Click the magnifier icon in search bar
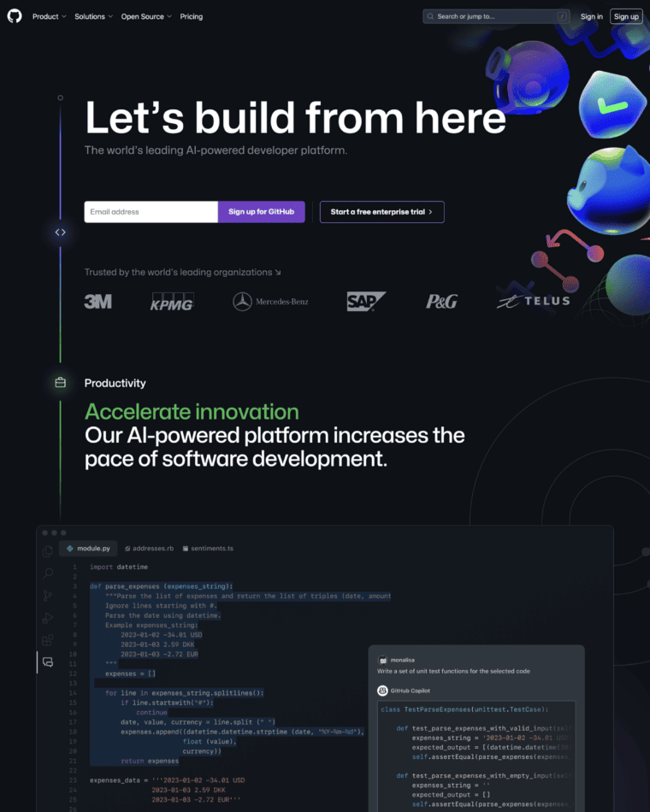The width and height of the screenshot is (650, 812). pyautogui.click(x=430, y=16)
